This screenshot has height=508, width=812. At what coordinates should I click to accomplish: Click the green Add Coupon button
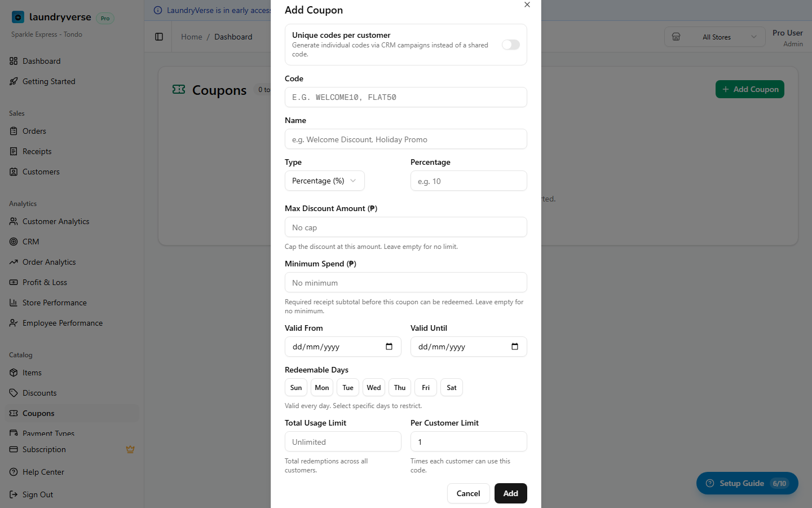point(750,89)
